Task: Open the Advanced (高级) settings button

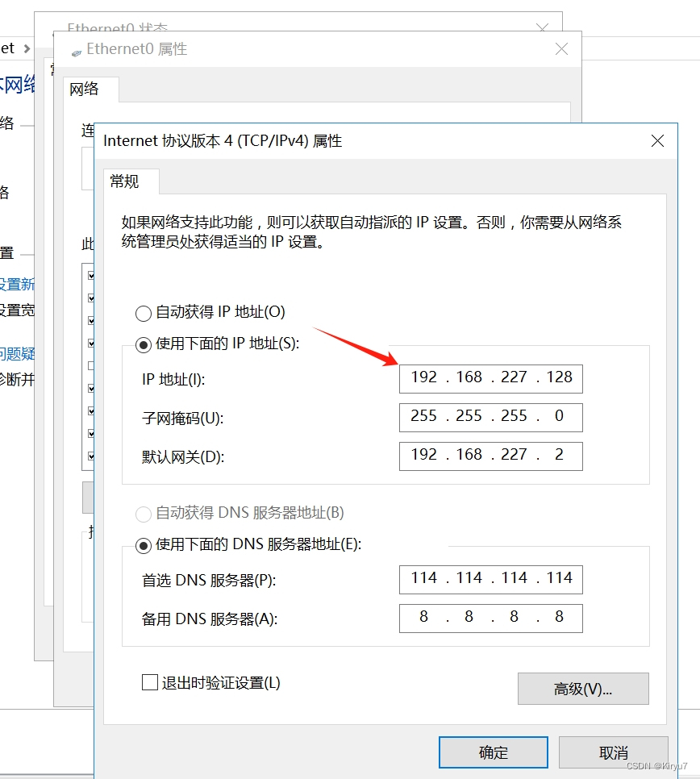Action: 583,689
